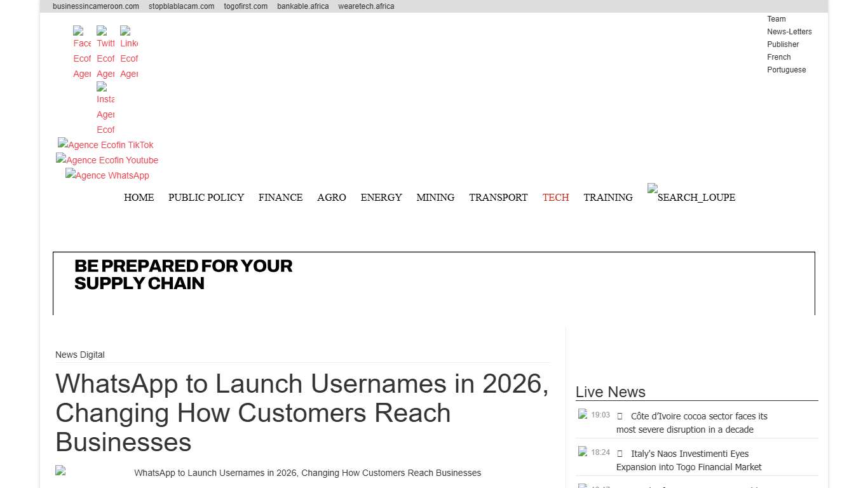Open the Agence Ecofin Instagram account

105,107
